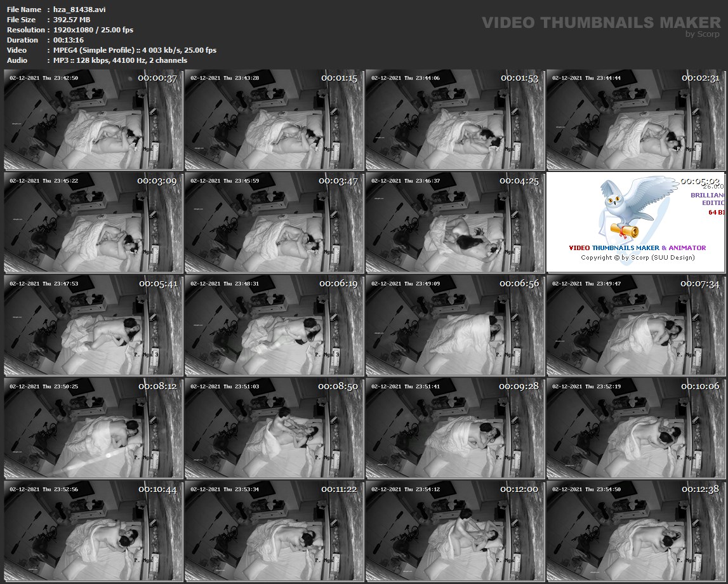Open the frame marked 00:08:12
This screenshot has height=584, width=728.
coord(93,428)
